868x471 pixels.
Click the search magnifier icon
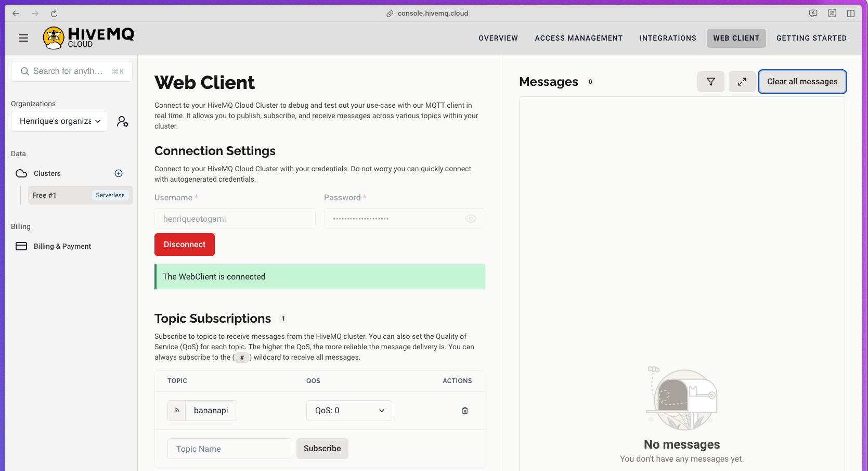[24, 71]
